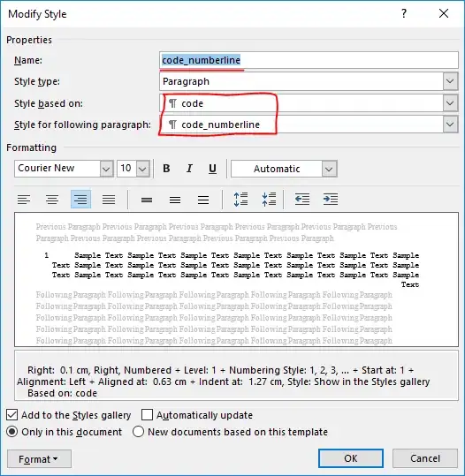Justify paragraph text
The width and height of the screenshot is (465, 476).
click(x=109, y=200)
